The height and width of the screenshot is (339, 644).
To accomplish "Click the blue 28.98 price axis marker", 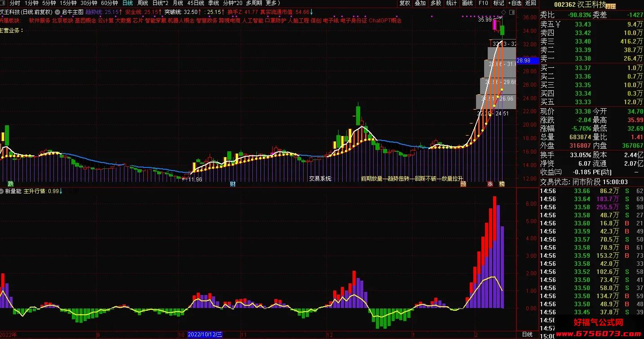I will [x=524, y=61].
